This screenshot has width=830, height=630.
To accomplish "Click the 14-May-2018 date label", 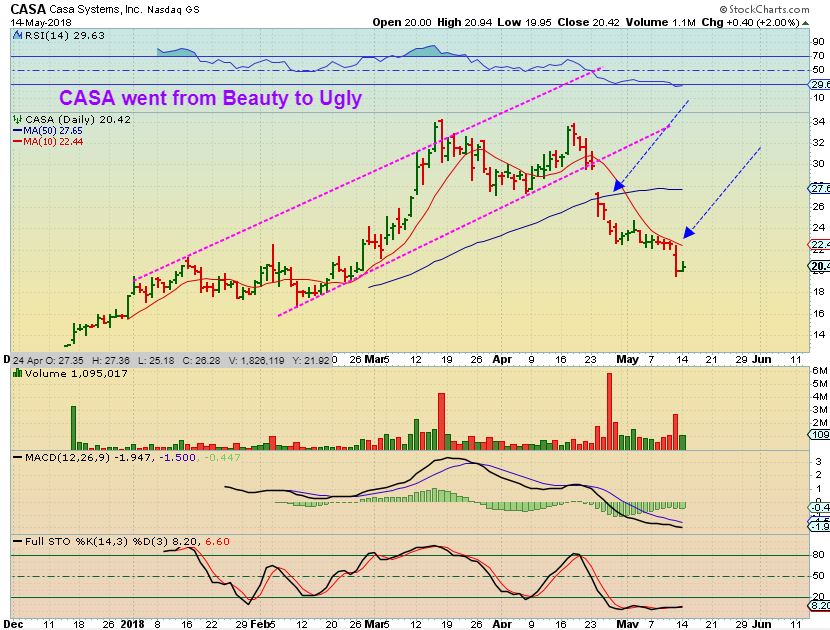I will coord(41,23).
